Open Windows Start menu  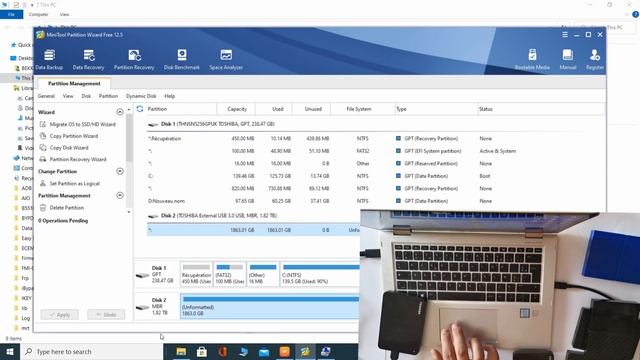10,351
